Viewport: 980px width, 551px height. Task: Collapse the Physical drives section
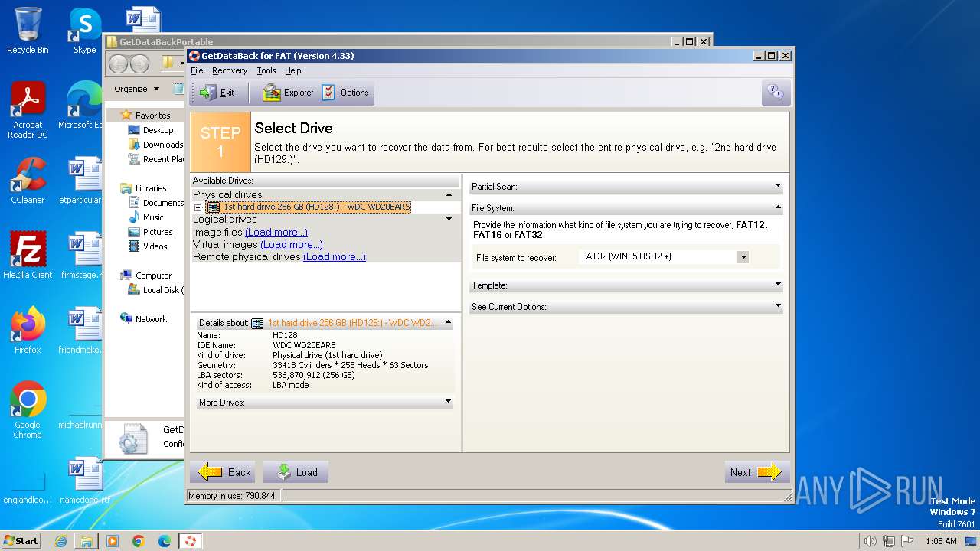[x=450, y=194]
